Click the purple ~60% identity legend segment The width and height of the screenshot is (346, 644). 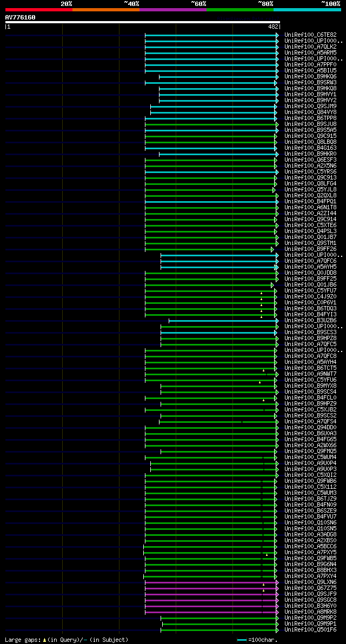click(173, 9)
